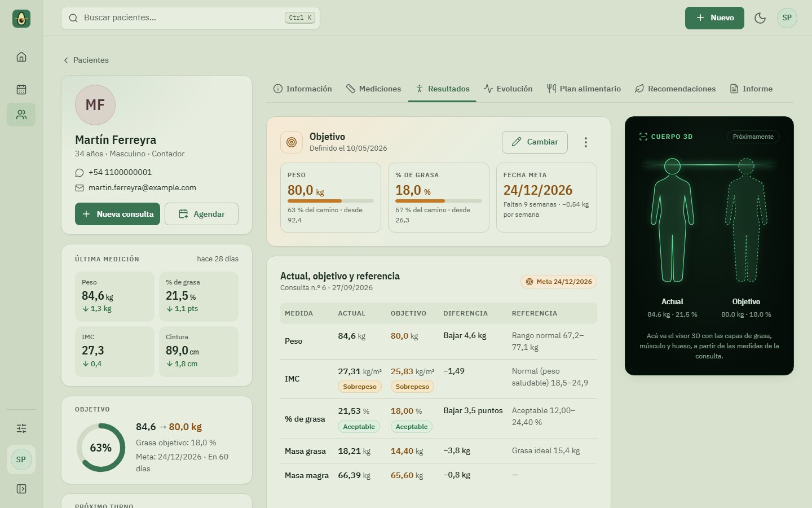Click the target icon beside Objetivo
The image size is (812, 508).
point(292,142)
